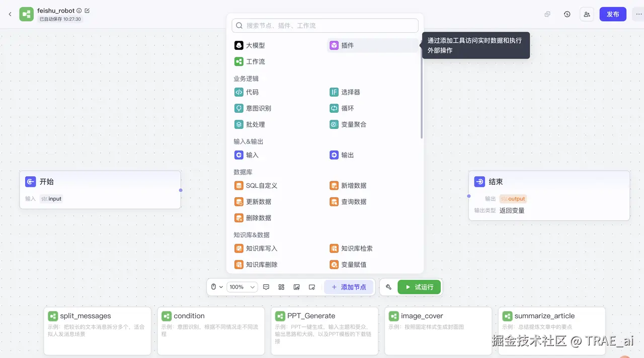644x358 pixels.
Task: Add a 插件 node
Action: tap(373, 45)
